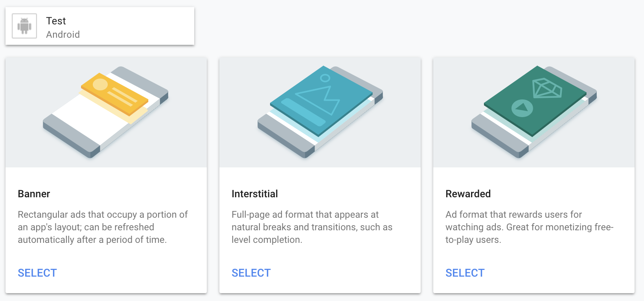Click the Android robot app icon

pyautogui.click(x=24, y=26)
